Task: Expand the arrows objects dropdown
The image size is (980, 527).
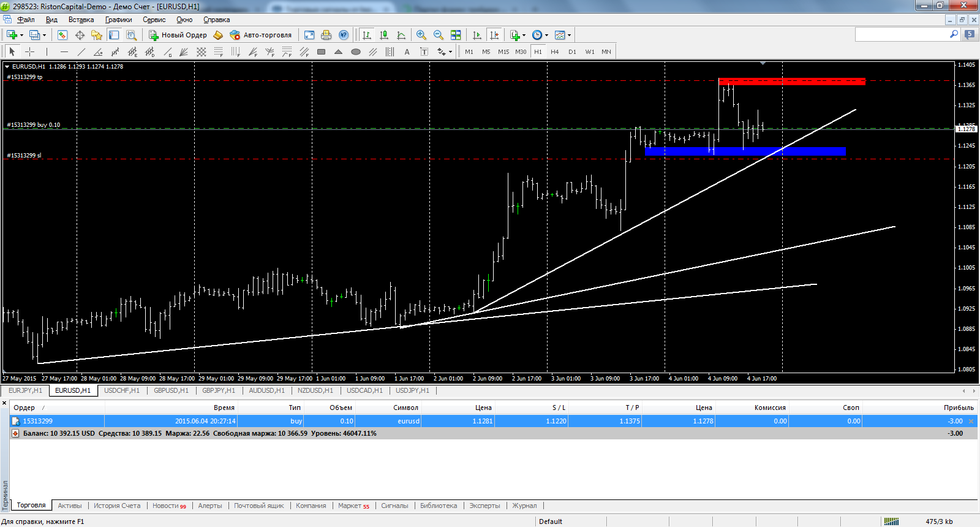Action: pyautogui.click(x=450, y=51)
